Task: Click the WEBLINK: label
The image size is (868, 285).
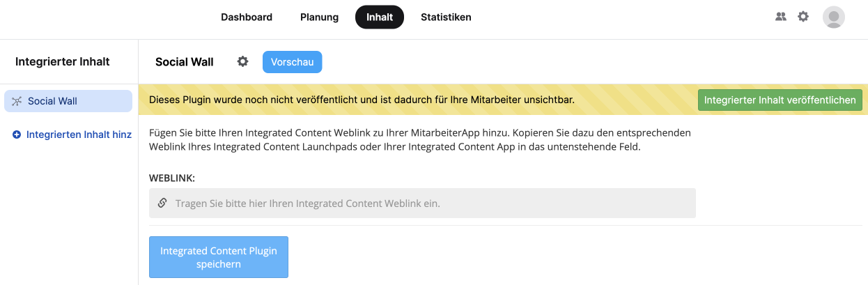Action: tap(172, 178)
